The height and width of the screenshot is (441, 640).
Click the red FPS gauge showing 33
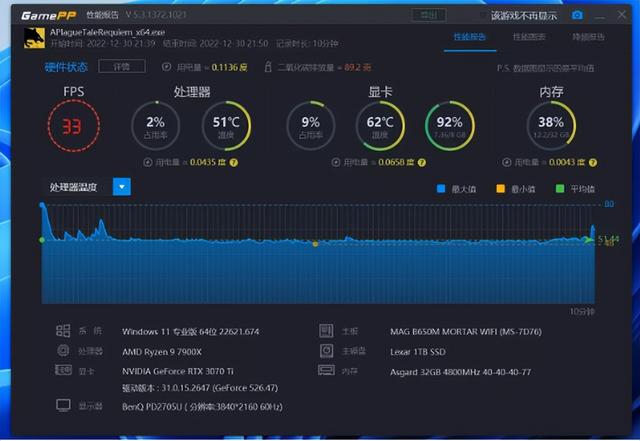tap(73, 126)
